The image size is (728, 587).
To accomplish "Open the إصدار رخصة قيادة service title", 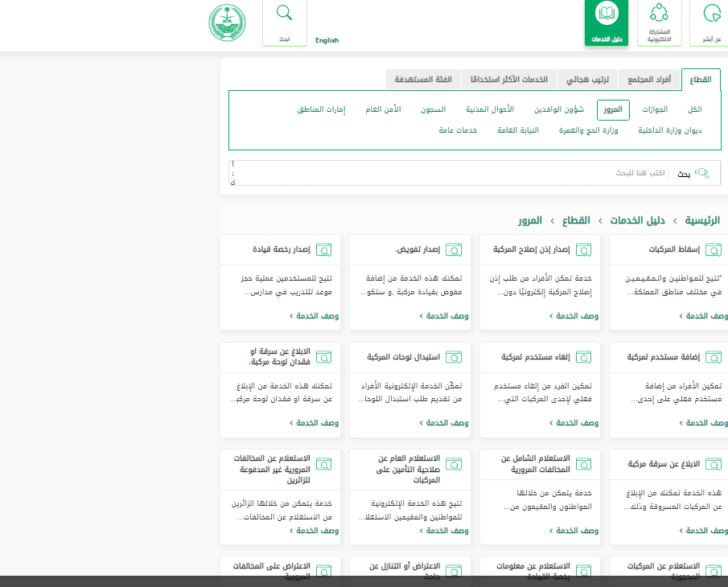I will (x=282, y=249).
